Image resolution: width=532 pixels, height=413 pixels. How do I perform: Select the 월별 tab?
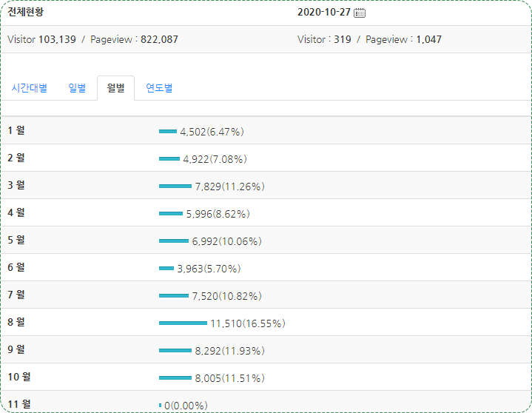115,88
